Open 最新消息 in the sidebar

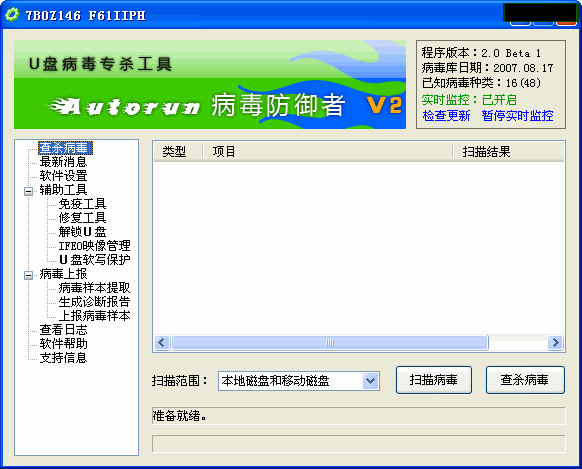click(x=63, y=162)
